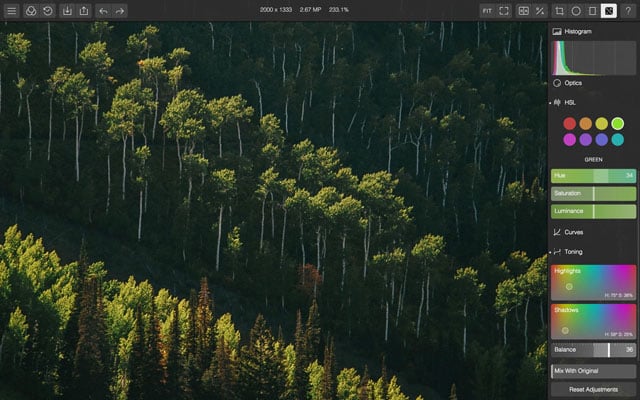The height and width of the screenshot is (400, 640).
Task: Toggle the highlighted adjustments panel icon
Action: [609, 11]
